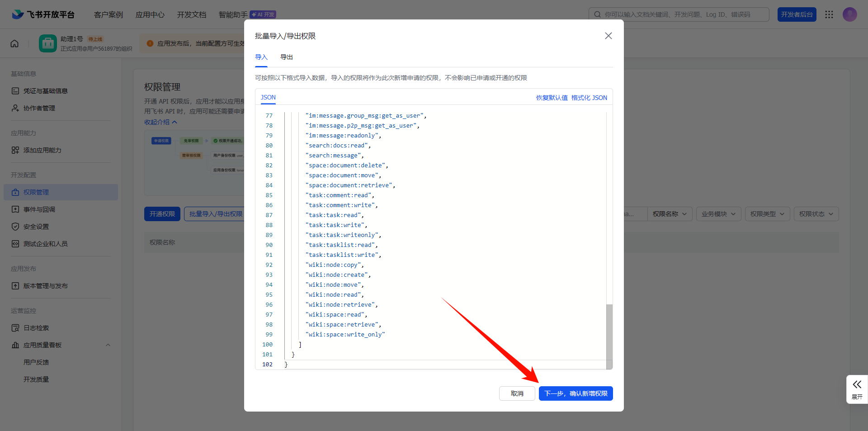The image size is (868, 431).
Task: Select 添加应用能力 in the sidebar
Action: pos(42,150)
